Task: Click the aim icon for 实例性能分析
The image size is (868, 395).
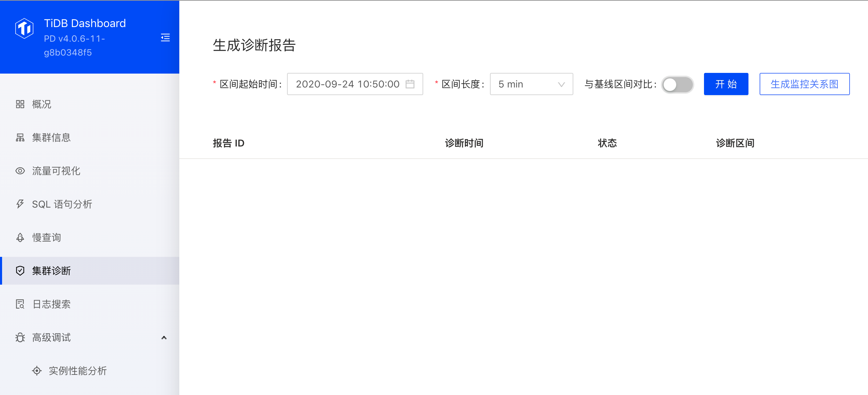Action: click(x=37, y=371)
